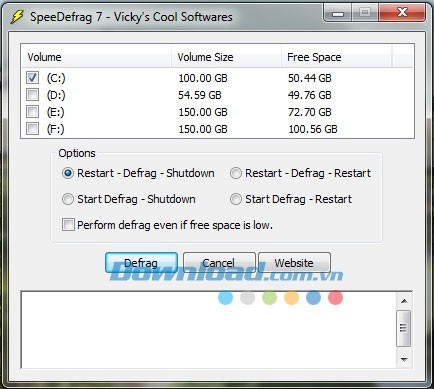Screen dimensions: 434x389
Task: Click the Cancel button
Action: coord(219,263)
